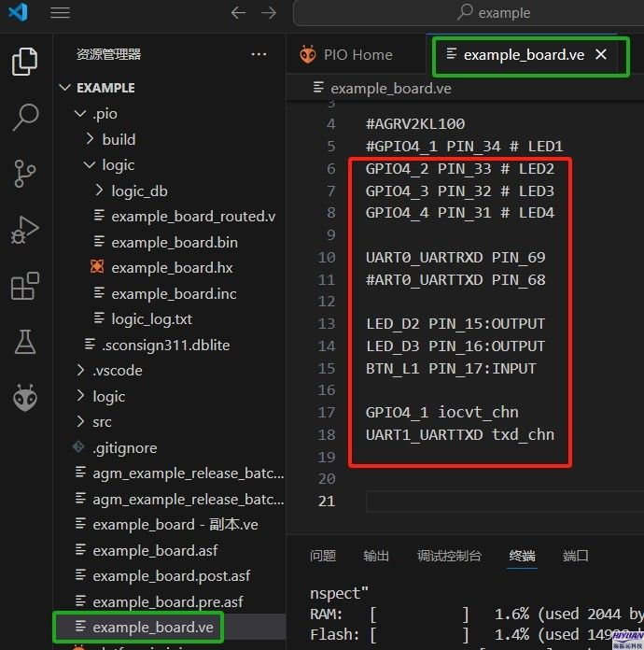This screenshot has width=644, height=650.
Task: Click the hamburger menu icon
Action: point(60,13)
